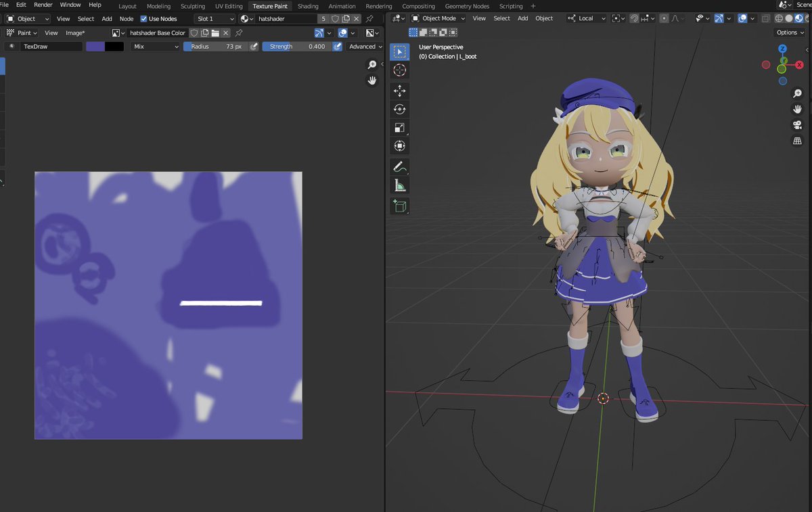Switch to the Shading workspace tab
Image resolution: width=812 pixels, height=512 pixels.
click(308, 6)
